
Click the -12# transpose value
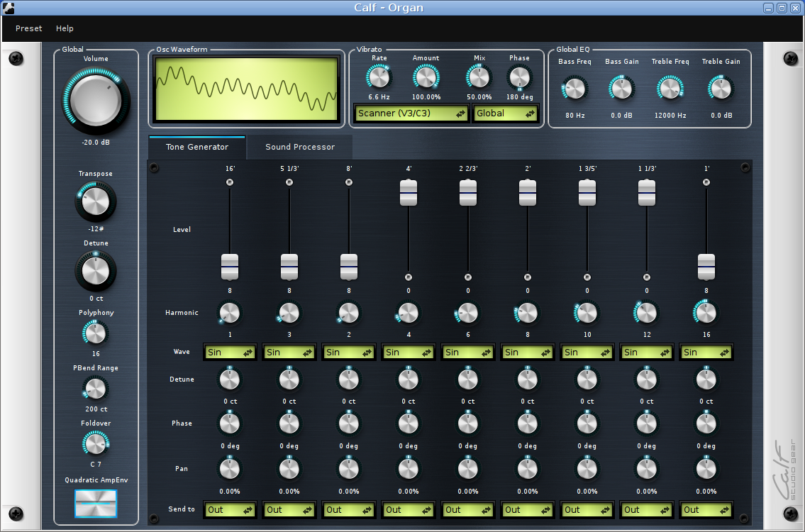point(96,228)
